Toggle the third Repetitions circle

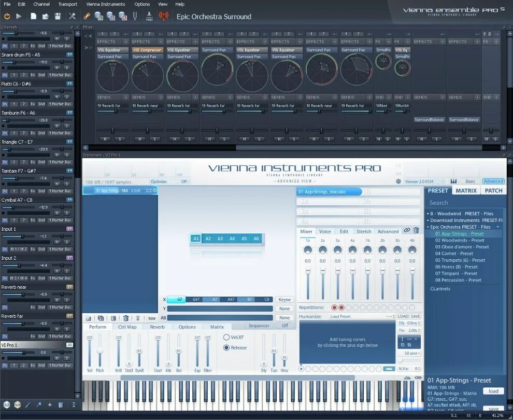point(348,307)
